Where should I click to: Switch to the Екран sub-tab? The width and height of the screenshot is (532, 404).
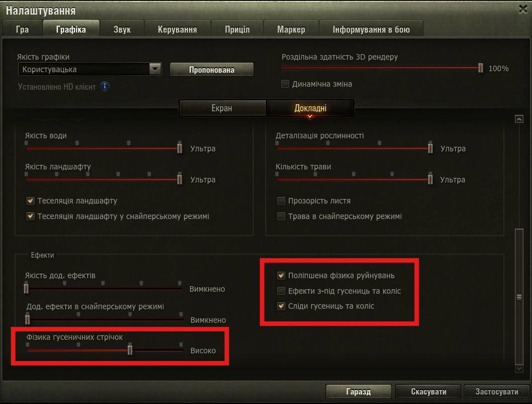point(222,108)
